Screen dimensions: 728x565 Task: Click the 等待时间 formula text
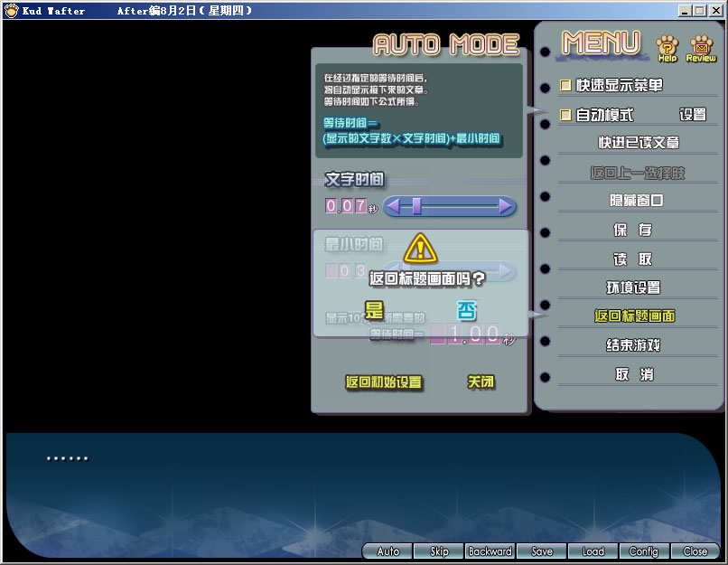pyautogui.click(x=411, y=131)
